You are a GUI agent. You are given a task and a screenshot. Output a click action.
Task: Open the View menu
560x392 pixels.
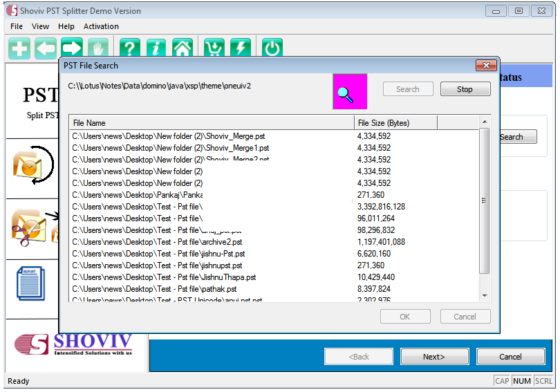(x=40, y=26)
